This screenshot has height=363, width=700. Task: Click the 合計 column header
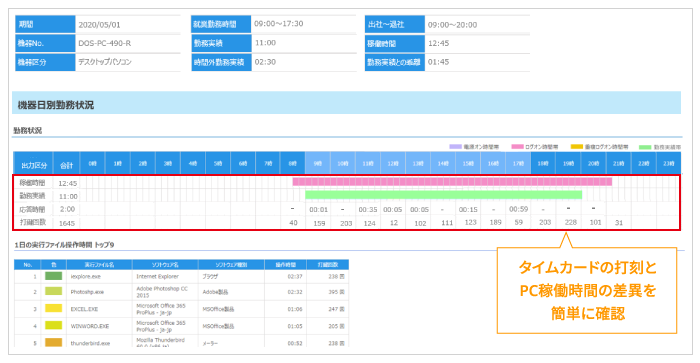(67, 164)
